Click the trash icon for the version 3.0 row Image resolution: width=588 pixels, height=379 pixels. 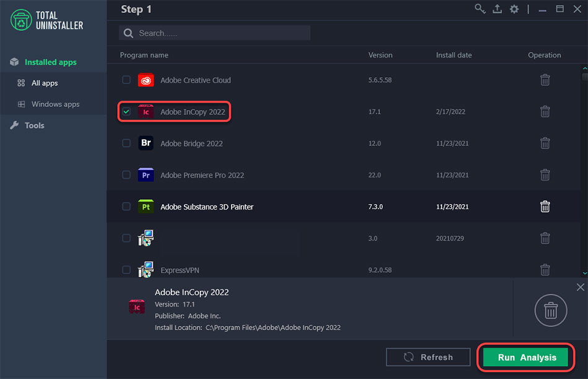tap(545, 238)
